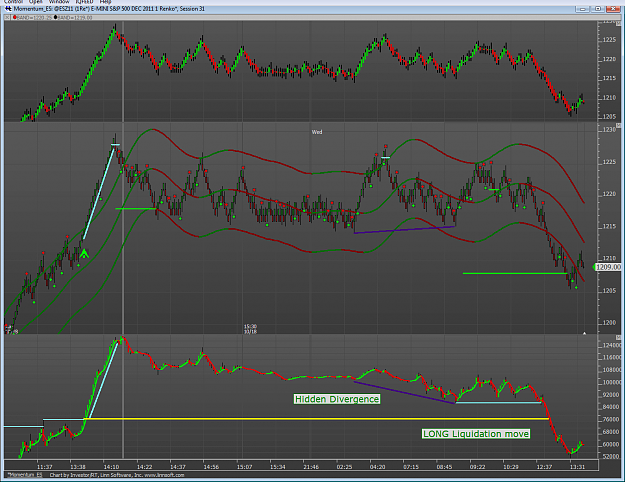Click the 14:10 time axis label
The image size is (625, 482).
coord(111,467)
